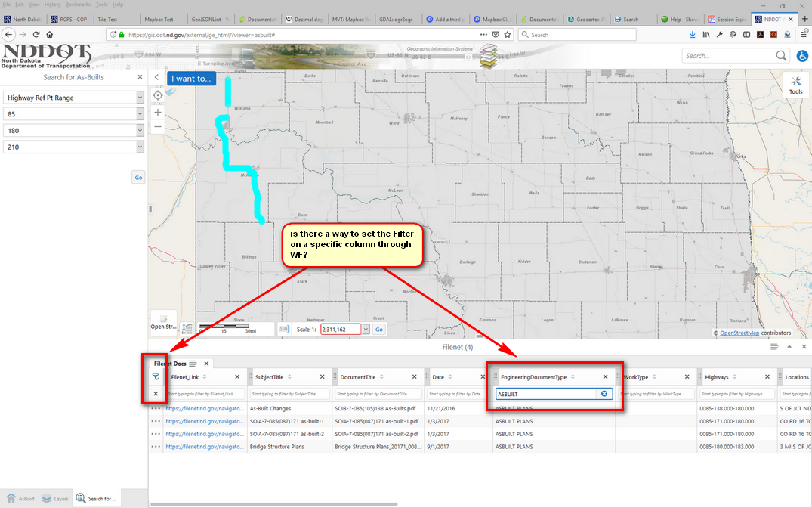The width and height of the screenshot is (812, 508).
Task: Click the coordinates icon beside scale bar
Action: click(x=187, y=329)
